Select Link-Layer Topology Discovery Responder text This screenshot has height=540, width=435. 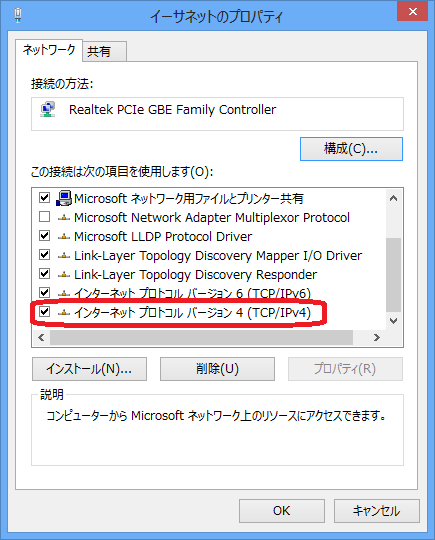(195, 275)
